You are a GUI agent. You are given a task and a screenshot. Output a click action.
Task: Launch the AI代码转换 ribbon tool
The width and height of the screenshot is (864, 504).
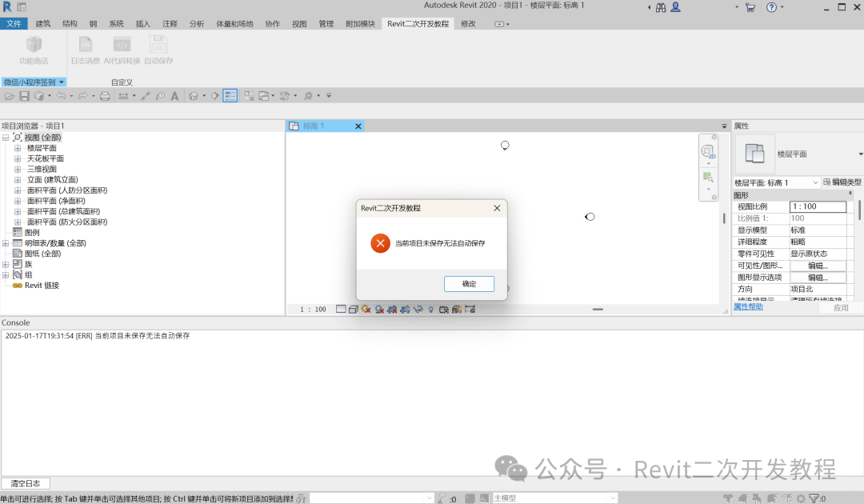[x=122, y=43]
